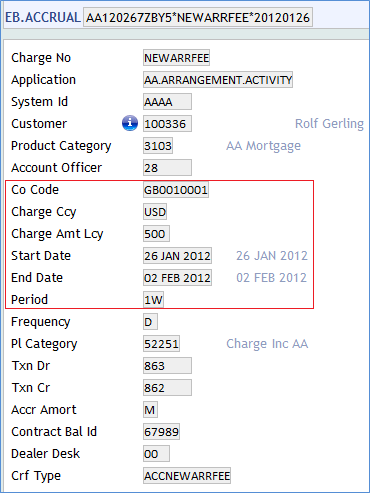Open the Rolf Gerling customer link
The height and width of the screenshot is (493, 370).
coord(329,124)
